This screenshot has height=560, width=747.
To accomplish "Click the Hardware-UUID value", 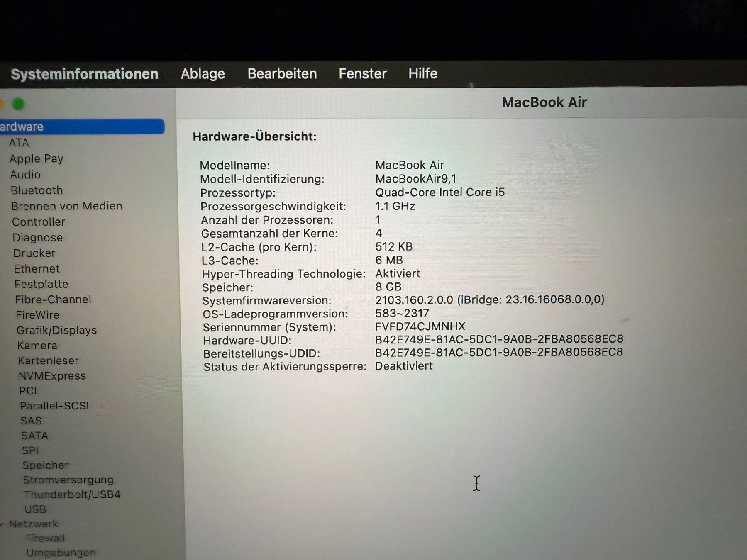I will click(x=499, y=339).
